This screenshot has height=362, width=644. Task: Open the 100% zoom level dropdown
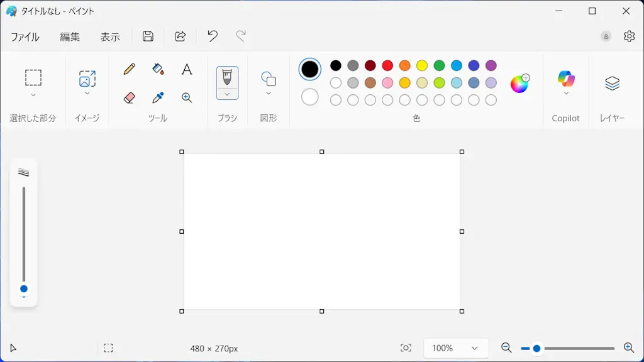coord(455,348)
